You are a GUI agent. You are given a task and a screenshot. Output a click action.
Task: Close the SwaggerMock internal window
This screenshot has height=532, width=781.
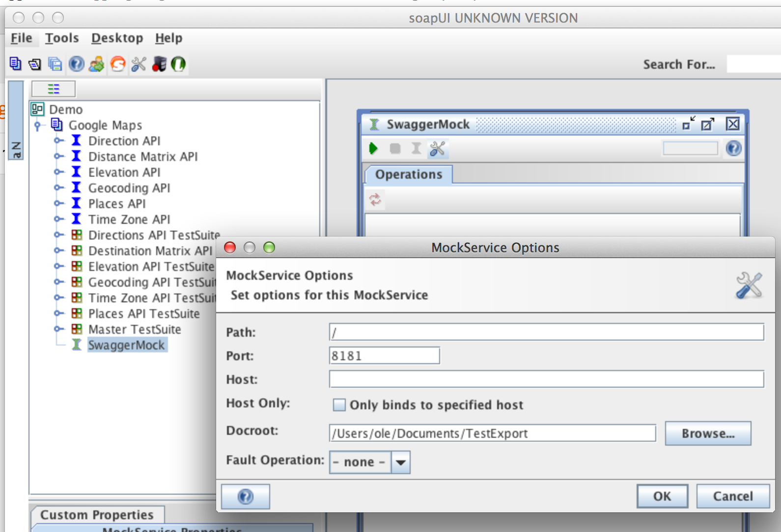coord(733,124)
